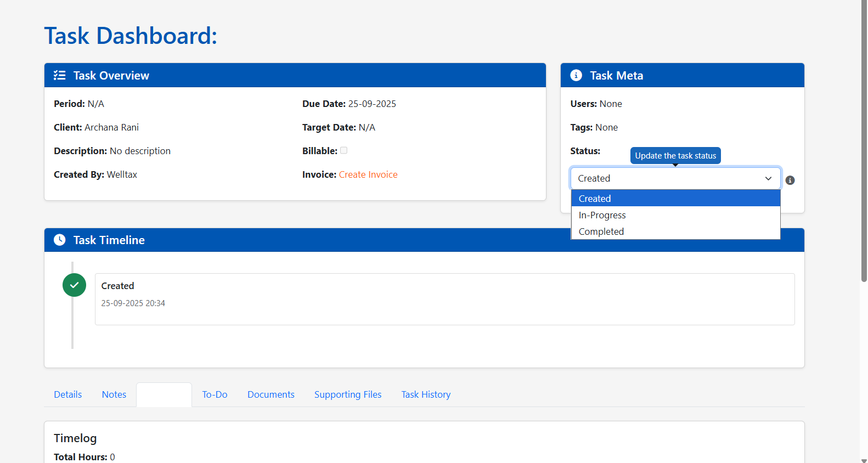The height and width of the screenshot is (463, 868).
Task: Toggle the Billable checkbox
Action: point(344,150)
